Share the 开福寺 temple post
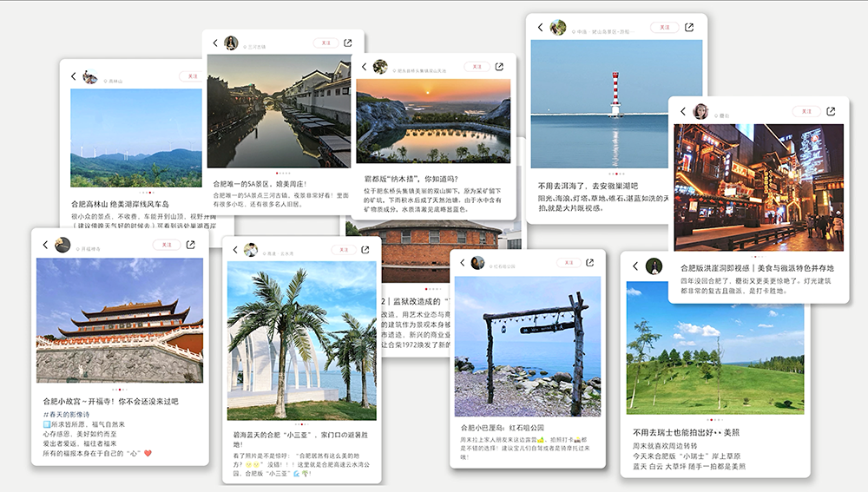The image size is (868, 492). (x=190, y=245)
